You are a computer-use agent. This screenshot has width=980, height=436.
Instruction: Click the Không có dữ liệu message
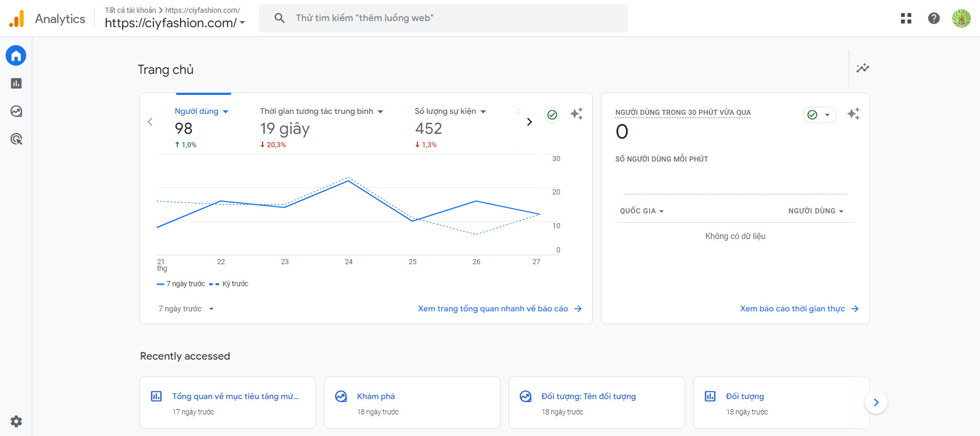[735, 236]
